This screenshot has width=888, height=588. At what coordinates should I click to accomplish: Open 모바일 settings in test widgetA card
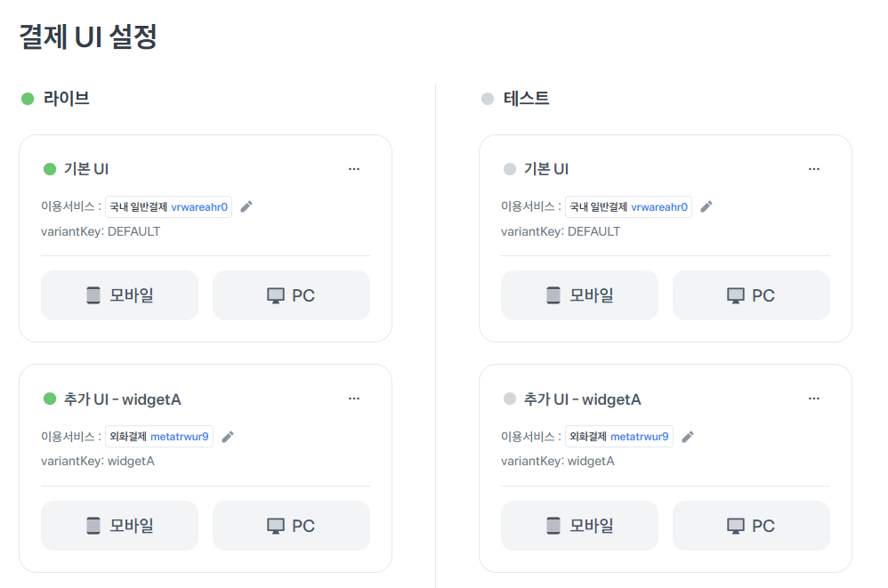[579, 526]
